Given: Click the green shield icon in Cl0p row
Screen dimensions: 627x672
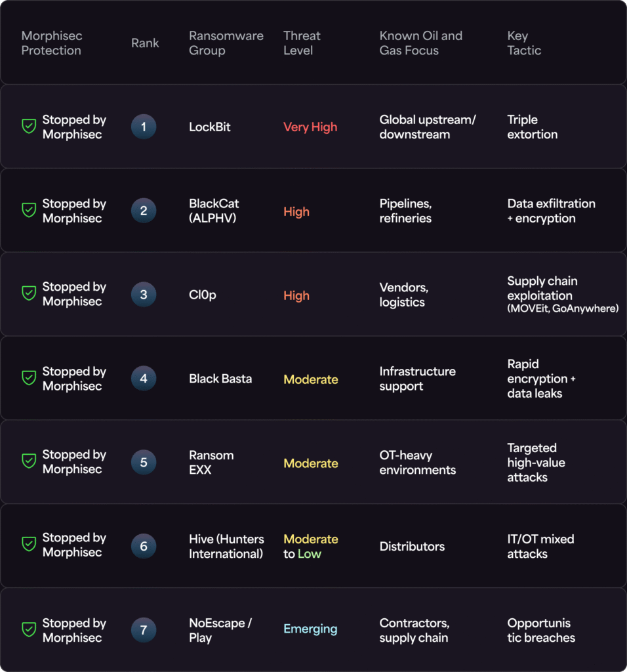Looking at the screenshot, I should click(29, 294).
